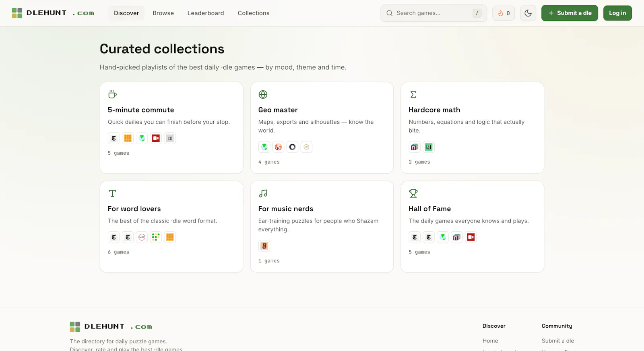Switch to the Collections tab

tap(254, 13)
